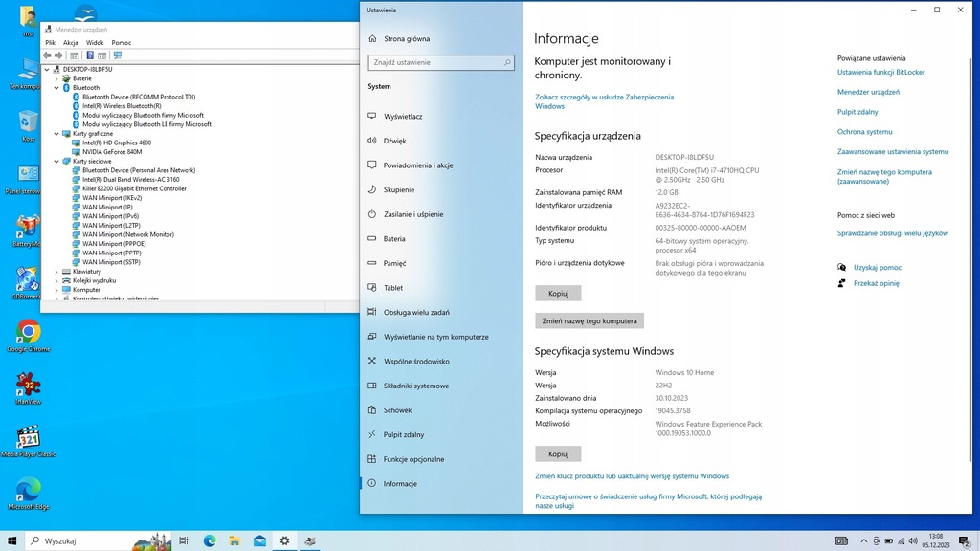Open Tablet settings page

[393, 287]
